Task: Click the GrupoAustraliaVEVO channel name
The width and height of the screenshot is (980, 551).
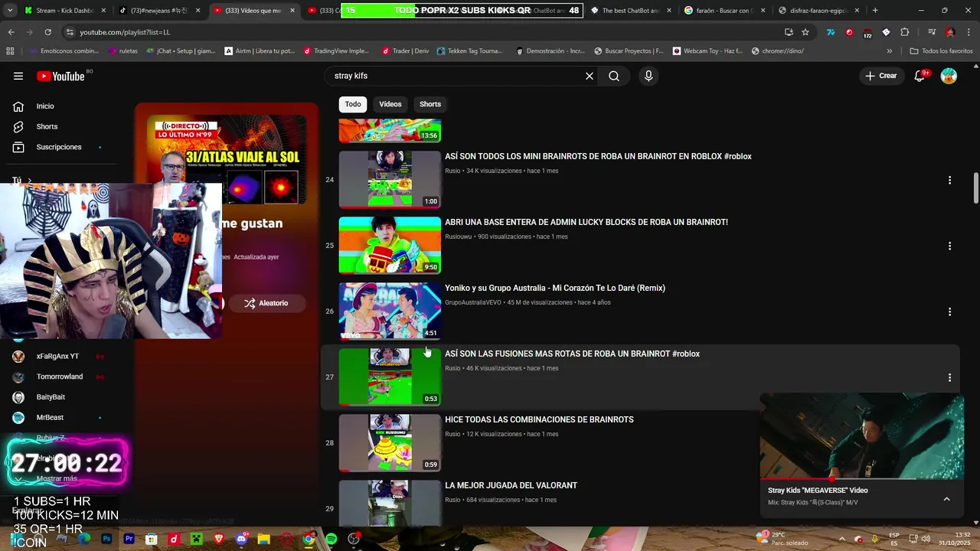Action: [x=473, y=302]
